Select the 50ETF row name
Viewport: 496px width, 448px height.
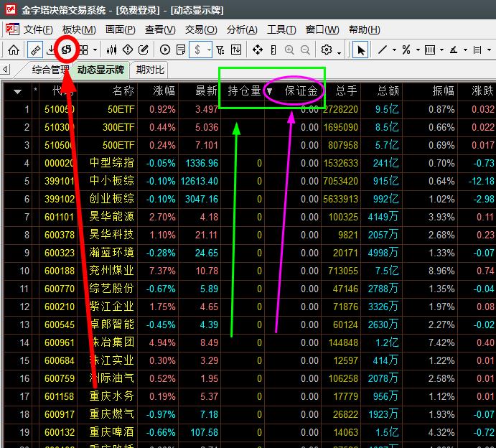(x=121, y=109)
